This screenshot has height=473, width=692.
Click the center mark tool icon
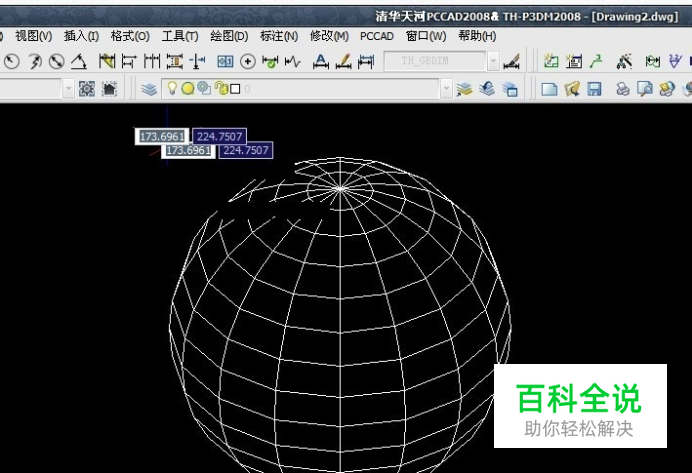pyautogui.click(x=248, y=61)
